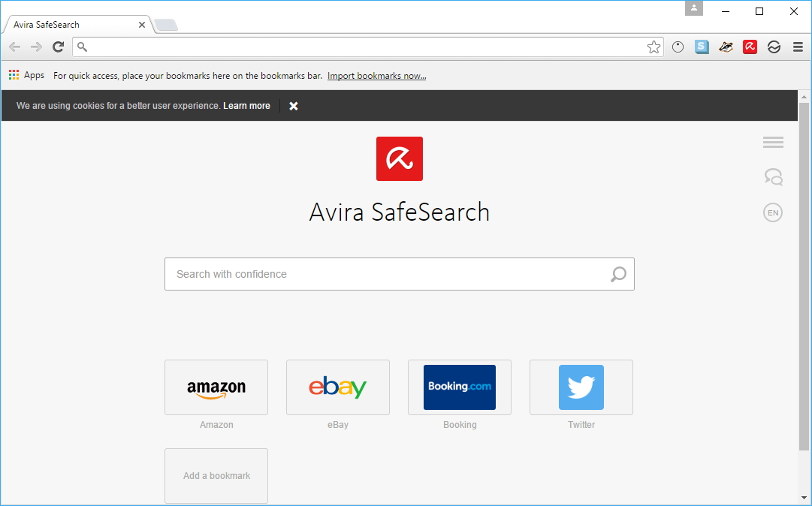Click Learn more in cookie banner

click(246, 106)
